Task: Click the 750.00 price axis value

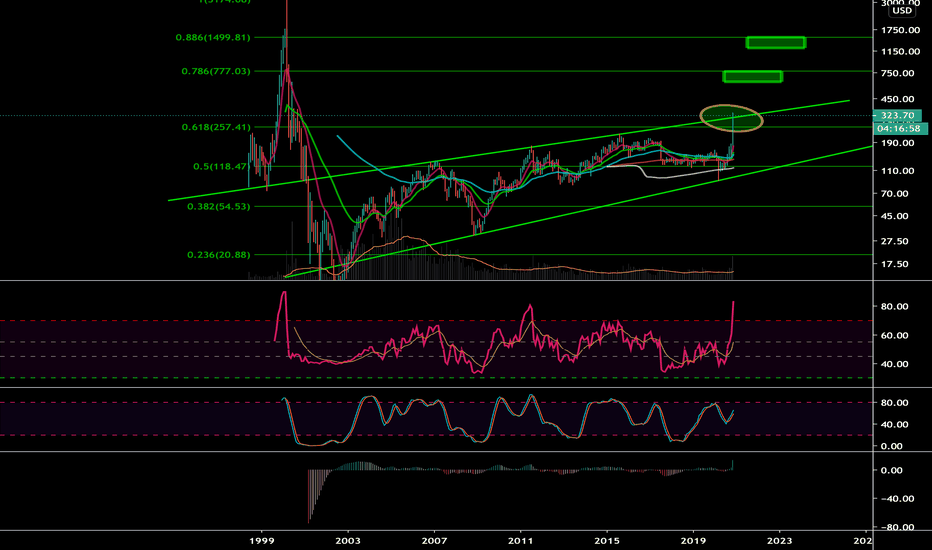Action: click(x=898, y=73)
